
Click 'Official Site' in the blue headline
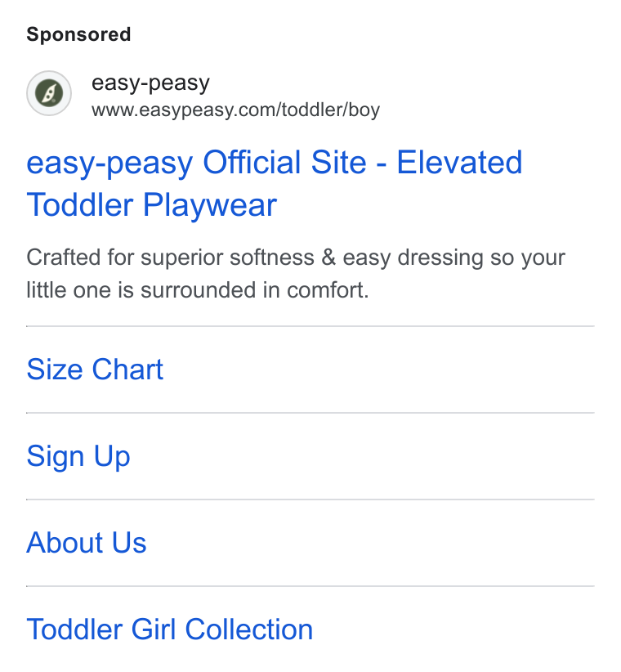[x=284, y=163]
